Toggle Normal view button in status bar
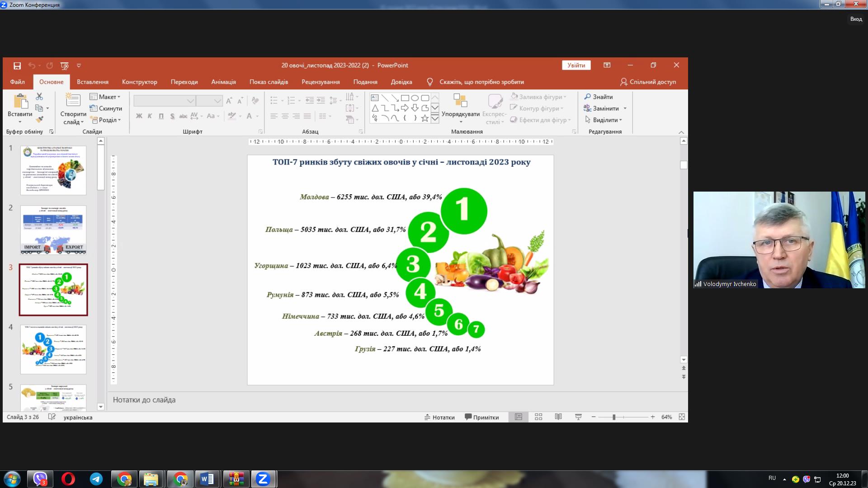 click(519, 417)
